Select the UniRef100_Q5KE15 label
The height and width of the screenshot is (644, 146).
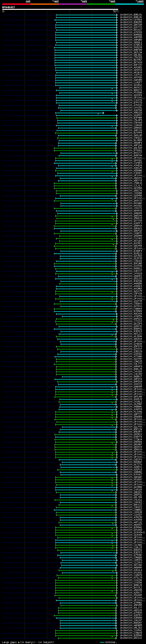click(x=131, y=218)
